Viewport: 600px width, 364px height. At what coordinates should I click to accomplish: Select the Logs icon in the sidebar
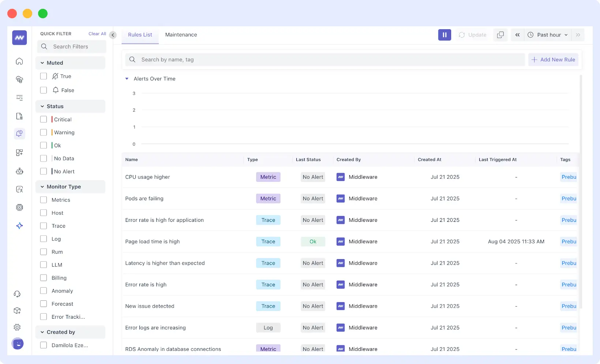click(x=19, y=98)
